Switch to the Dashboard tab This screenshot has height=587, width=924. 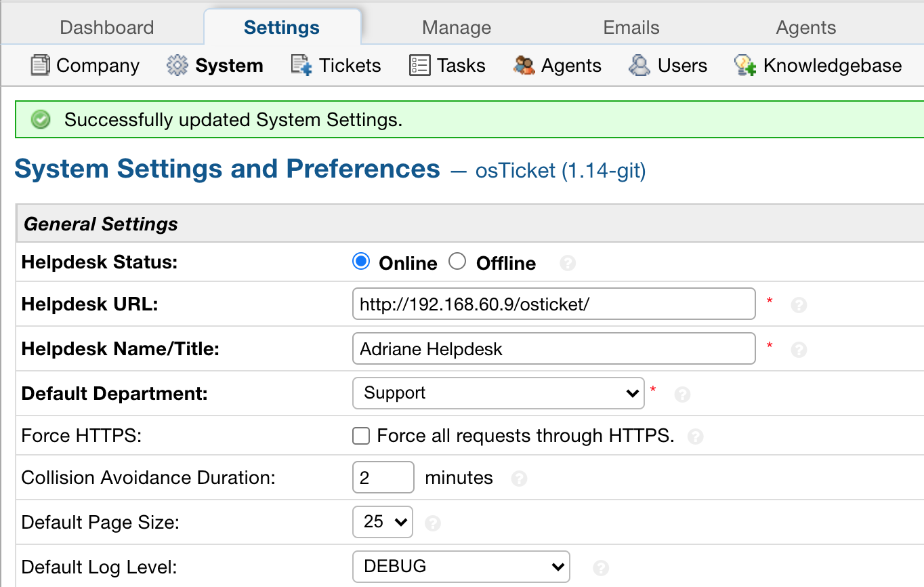pos(107,28)
